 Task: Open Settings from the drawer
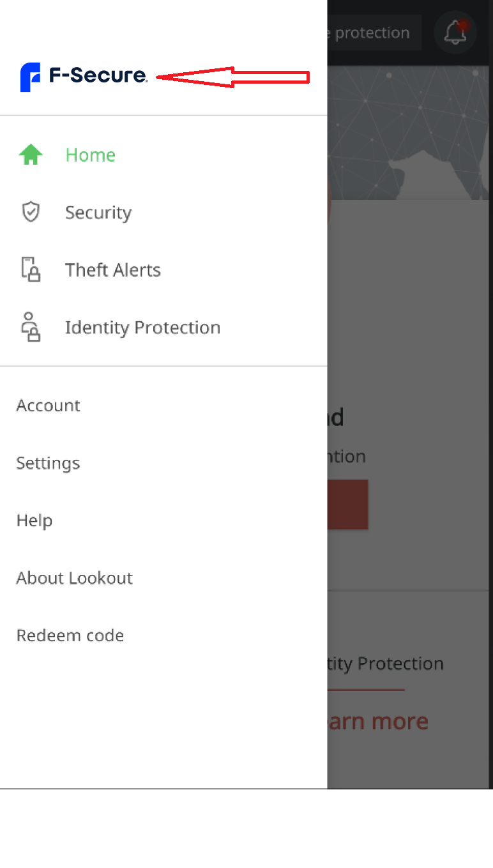[x=48, y=463]
